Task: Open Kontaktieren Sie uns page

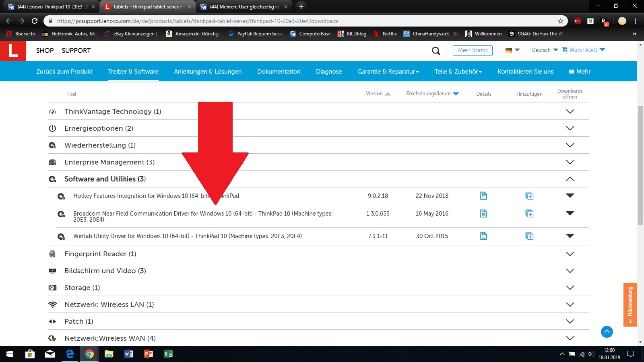Action: pyautogui.click(x=525, y=72)
